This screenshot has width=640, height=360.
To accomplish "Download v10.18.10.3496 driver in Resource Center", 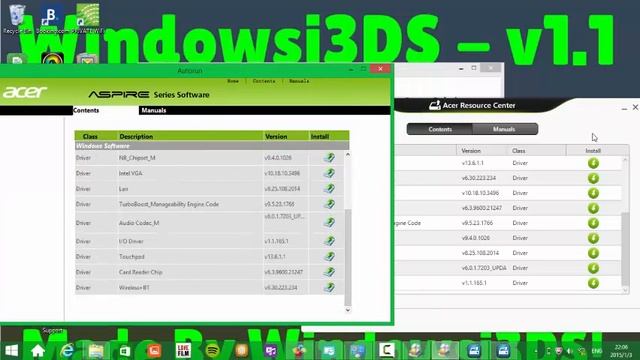I will pos(593,193).
